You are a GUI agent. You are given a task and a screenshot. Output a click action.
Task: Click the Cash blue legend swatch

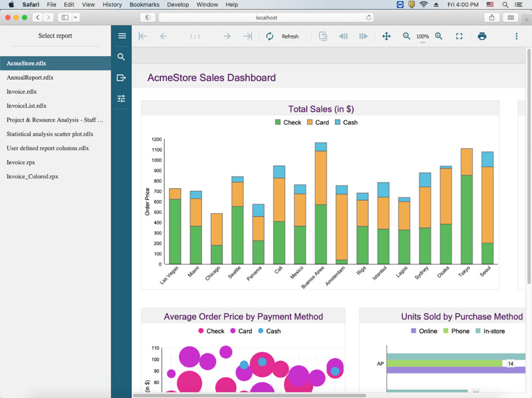337,122
